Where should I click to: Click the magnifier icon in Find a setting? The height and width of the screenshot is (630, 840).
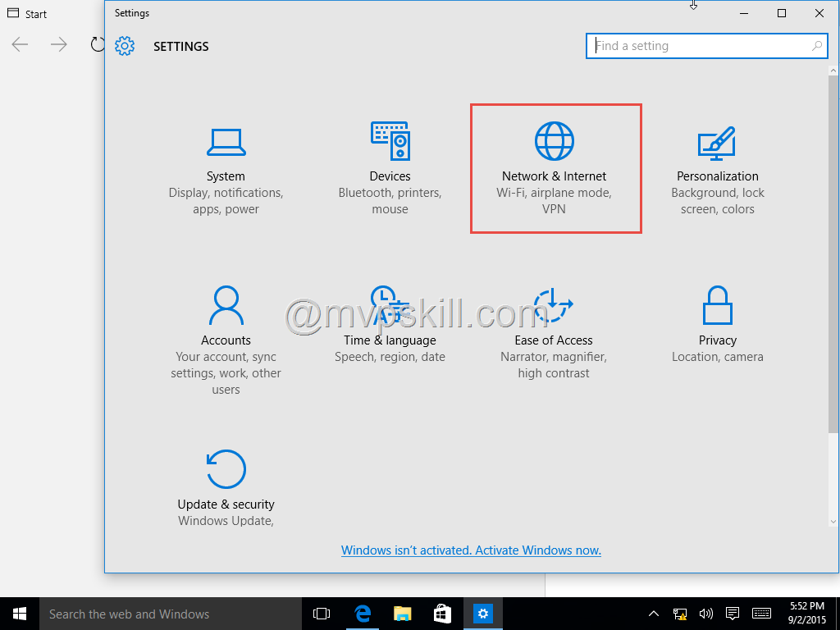[x=816, y=46]
